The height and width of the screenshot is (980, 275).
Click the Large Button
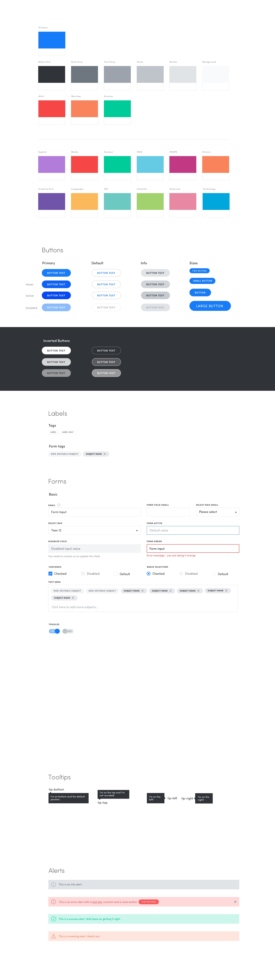point(210,306)
